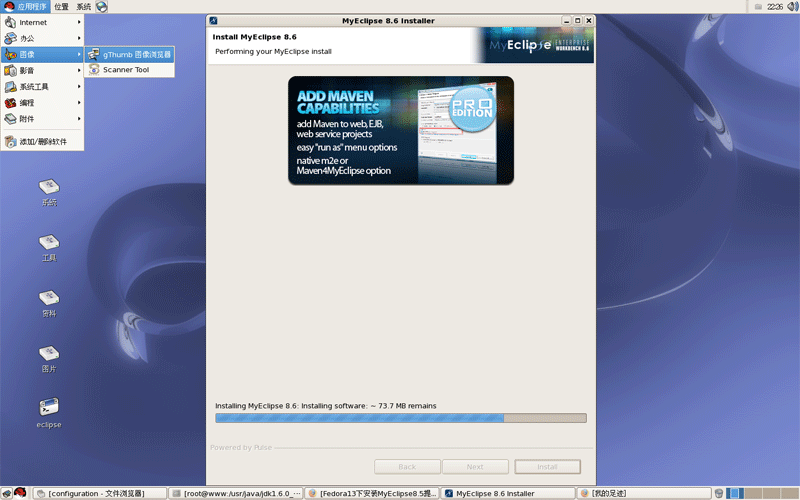This screenshot has width=800, height=500.
Task: Open the trash icon in bottom panel
Action: [719, 493]
